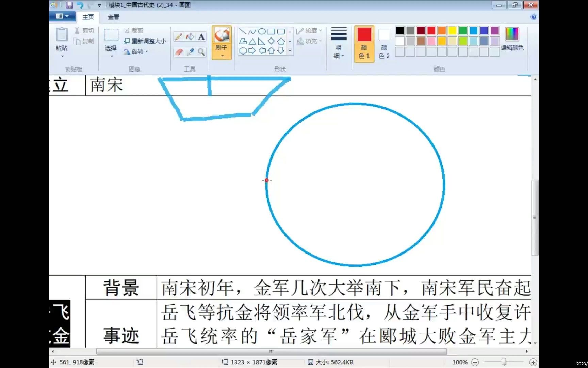Choose the Hexagon shape
This screenshot has width=588, height=368.
click(x=243, y=51)
